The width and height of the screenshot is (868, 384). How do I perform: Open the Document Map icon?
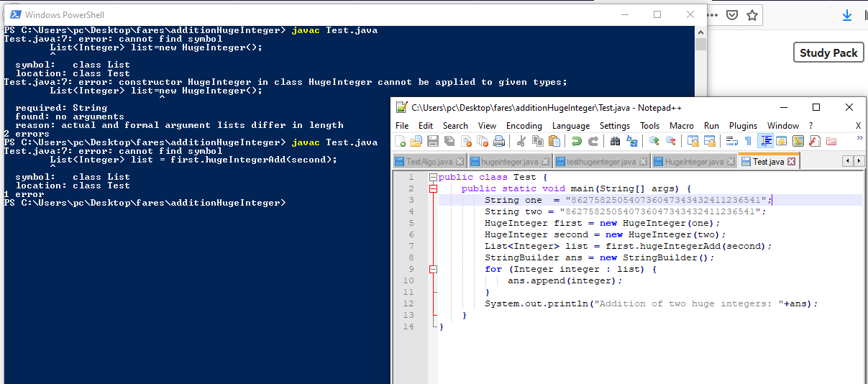[798, 141]
